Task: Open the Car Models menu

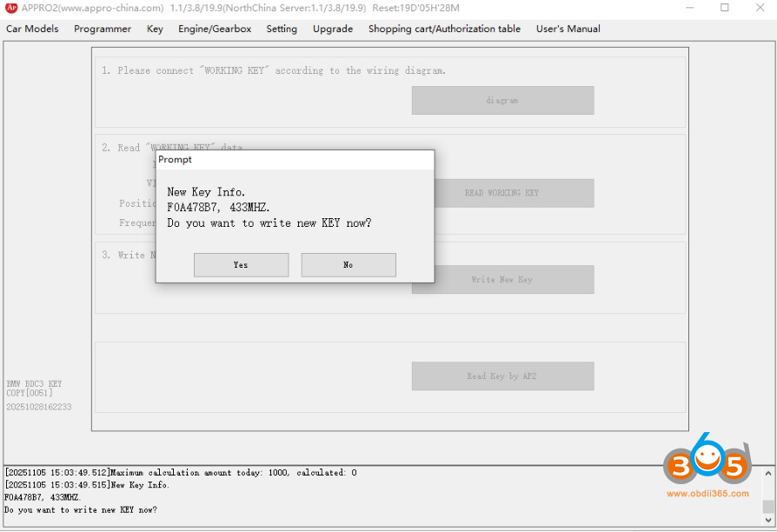Action: pos(32,29)
